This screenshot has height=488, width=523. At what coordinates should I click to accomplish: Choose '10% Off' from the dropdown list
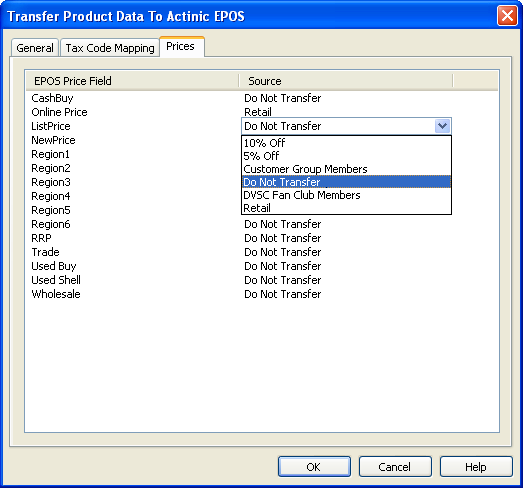(x=346, y=143)
